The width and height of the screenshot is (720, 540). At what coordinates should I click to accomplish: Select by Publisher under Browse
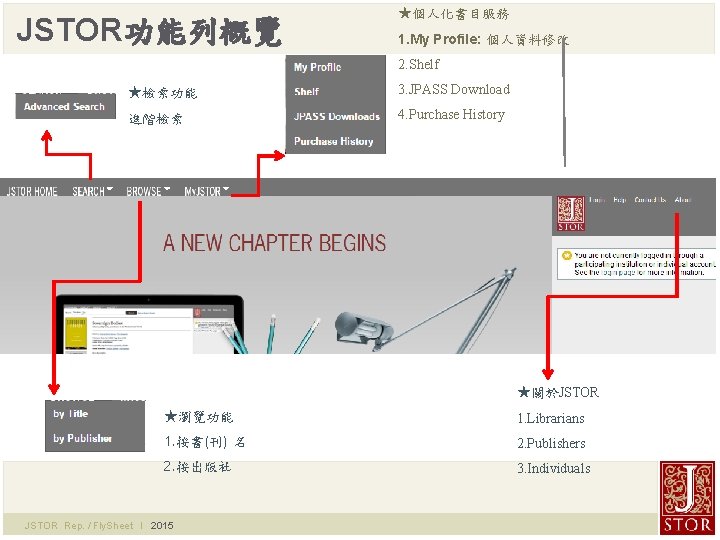tap(83, 439)
